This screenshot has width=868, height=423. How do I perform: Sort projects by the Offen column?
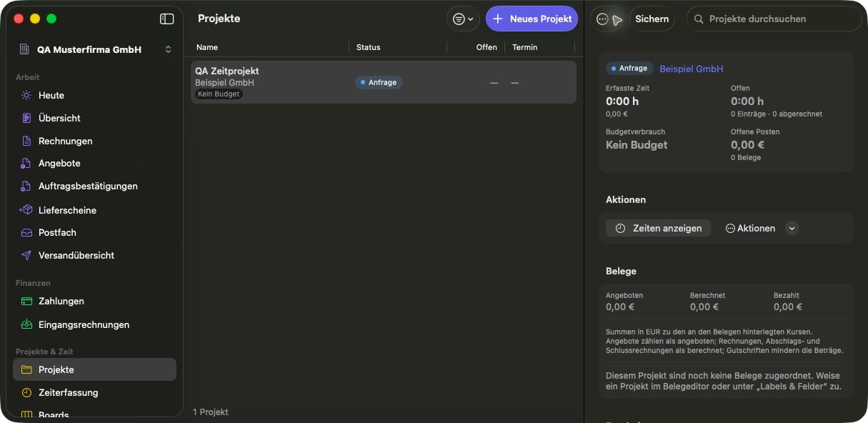click(487, 47)
